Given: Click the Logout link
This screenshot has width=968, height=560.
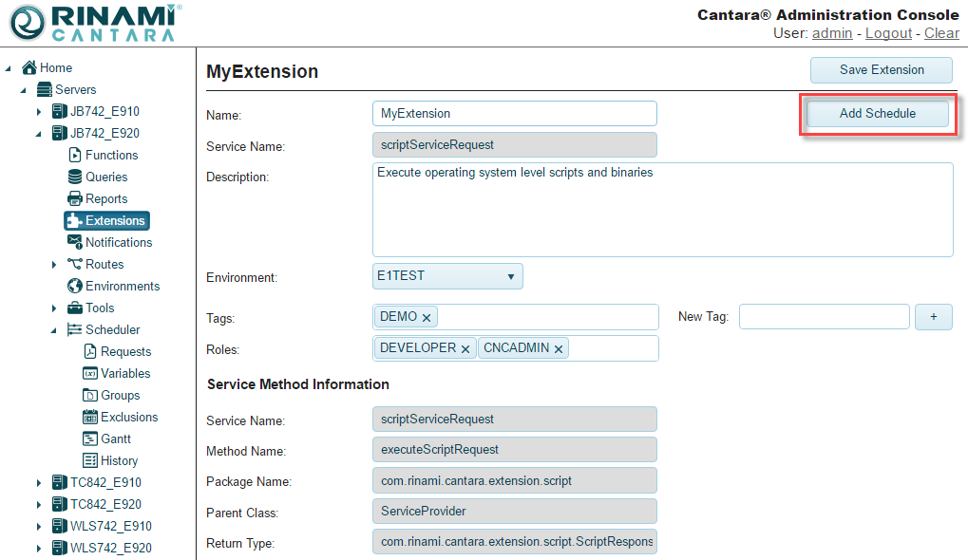Looking at the screenshot, I should point(888,33).
